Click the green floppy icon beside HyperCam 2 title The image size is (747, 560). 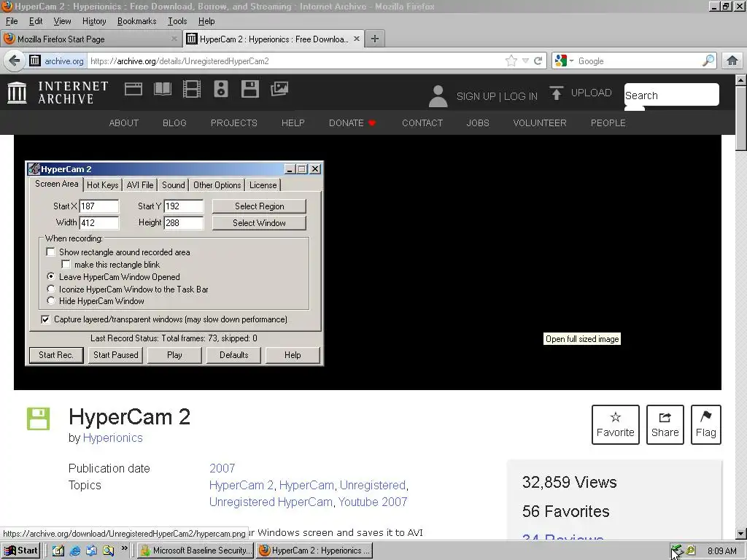pyautogui.click(x=38, y=419)
